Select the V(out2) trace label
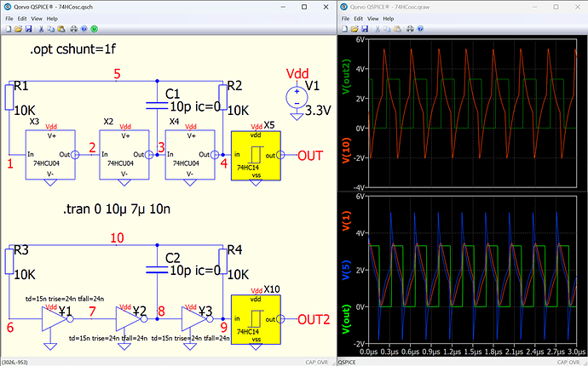The width and height of the screenshot is (588, 366). (346, 77)
